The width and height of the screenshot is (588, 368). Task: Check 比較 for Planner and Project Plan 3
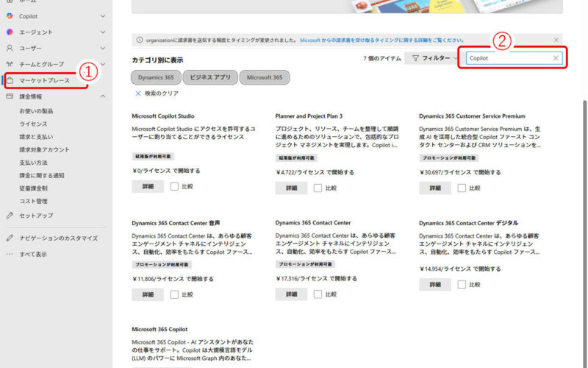[x=318, y=188]
